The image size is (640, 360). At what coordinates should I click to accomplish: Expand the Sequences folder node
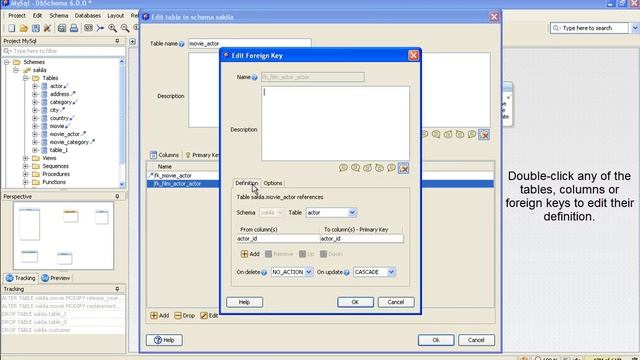pyautogui.click(x=26, y=166)
